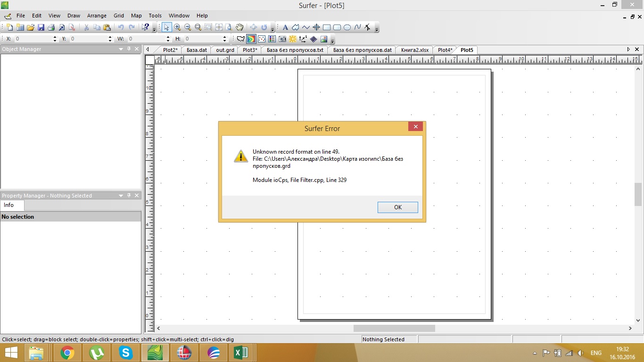Switch to the База.dat tab
644x362 pixels.
197,50
